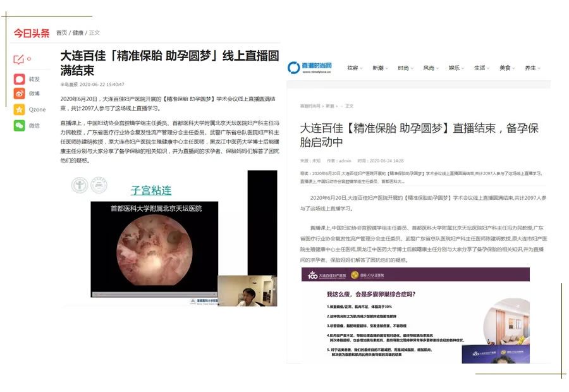Open the 时尚 dropdown menu
569x392 pixels.
405,68
